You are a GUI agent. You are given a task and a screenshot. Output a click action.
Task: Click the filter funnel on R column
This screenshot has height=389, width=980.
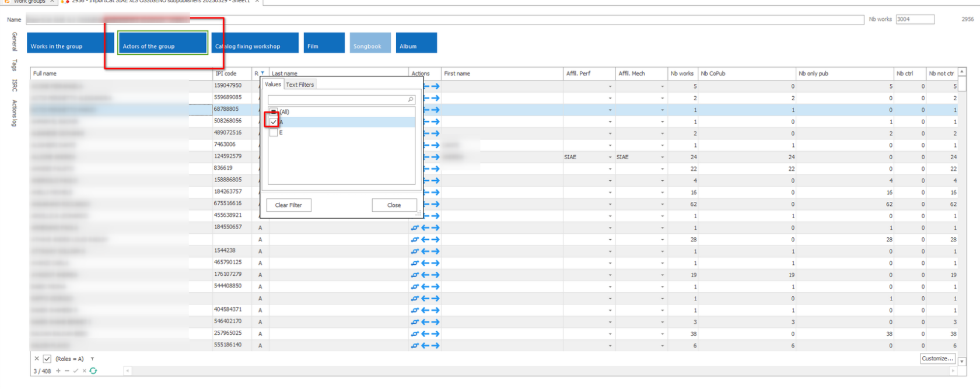(x=262, y=73)
